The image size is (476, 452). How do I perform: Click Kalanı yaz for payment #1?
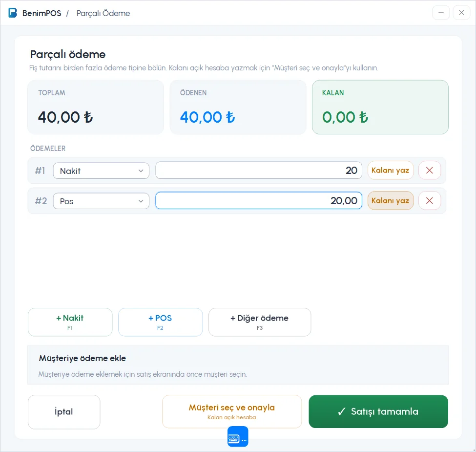click(391, 171)
